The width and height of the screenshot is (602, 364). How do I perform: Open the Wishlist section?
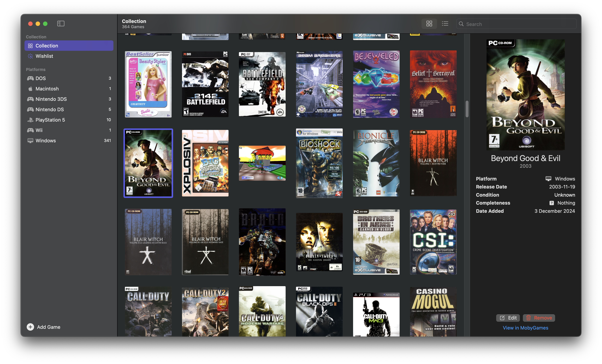[44, 56]
